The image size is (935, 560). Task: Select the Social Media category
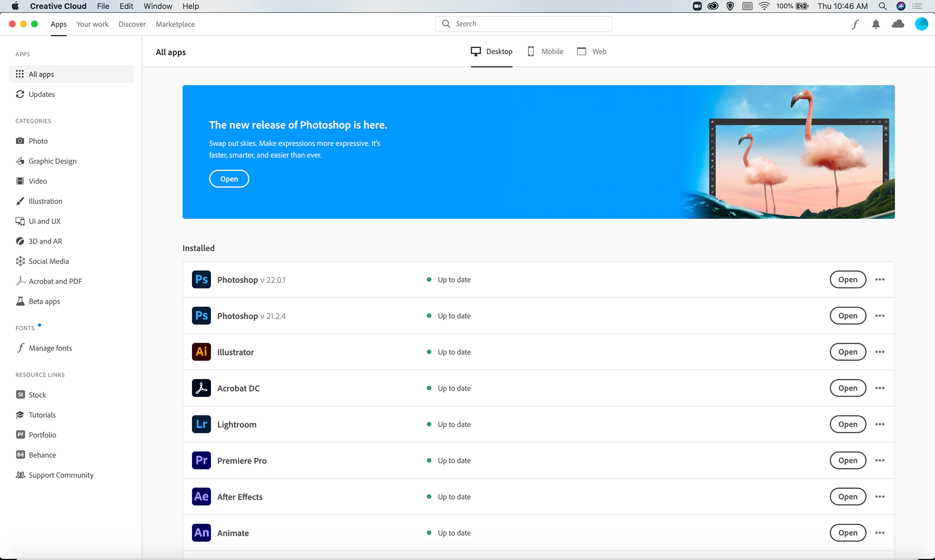(71, 261)
